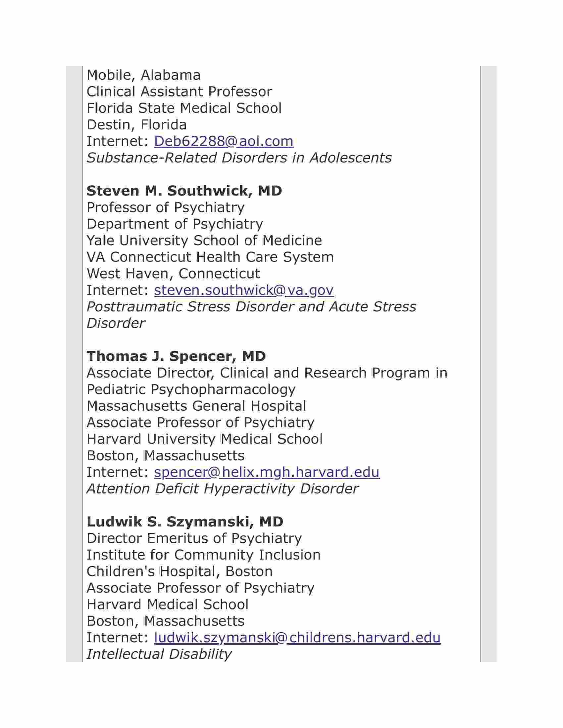Click the Mobile, Alabama line
Viewport: 563px width, 728px height.
coord(144,75)
